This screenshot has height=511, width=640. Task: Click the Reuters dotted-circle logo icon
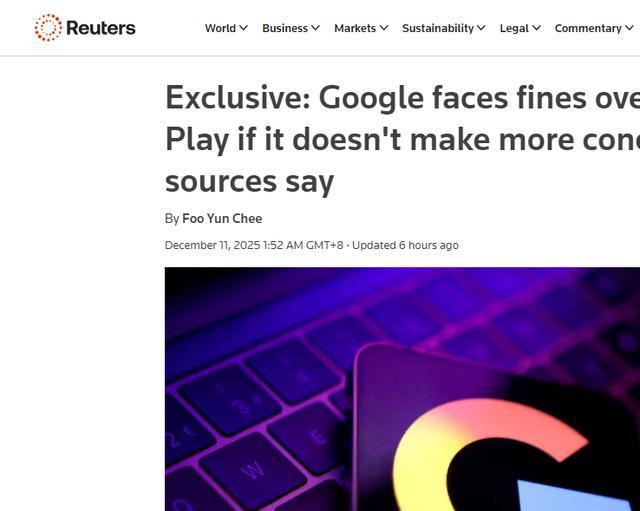[48, 28]
